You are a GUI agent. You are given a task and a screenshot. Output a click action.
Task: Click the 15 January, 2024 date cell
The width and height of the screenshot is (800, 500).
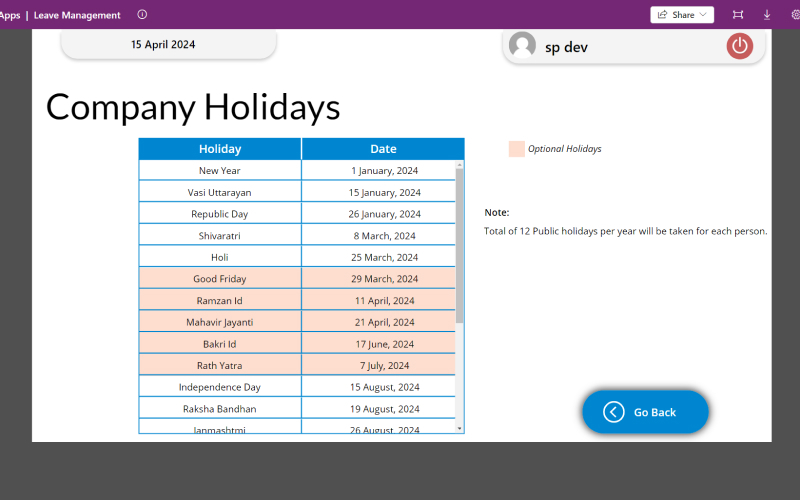(379, 192)
